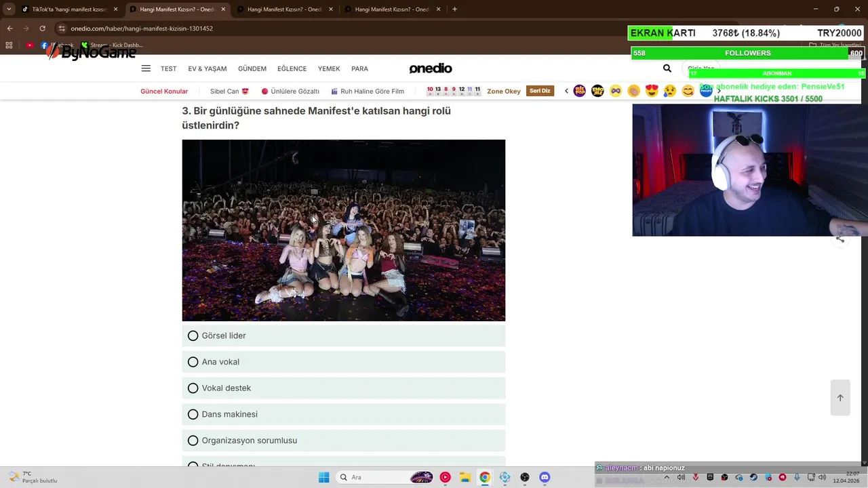The height and width of the screenshot is (488, 868).
Task: Select the orange round emoji icon
Action: (633, 91)
